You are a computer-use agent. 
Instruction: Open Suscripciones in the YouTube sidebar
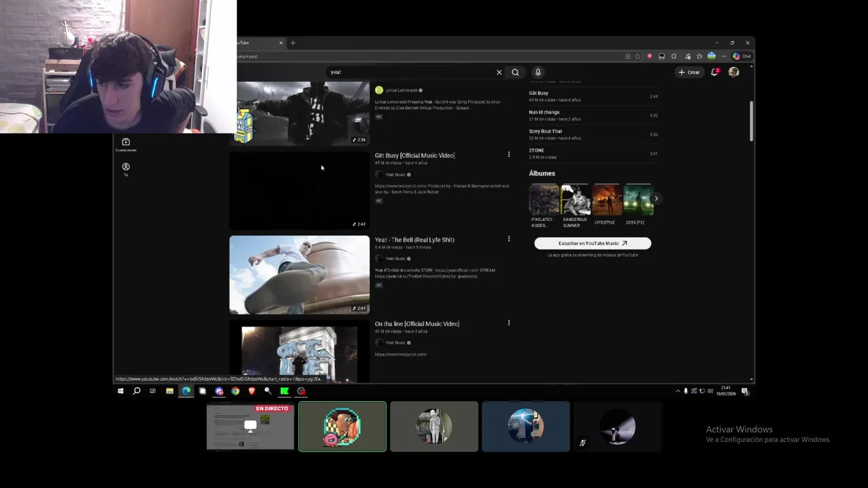(125, 144)
